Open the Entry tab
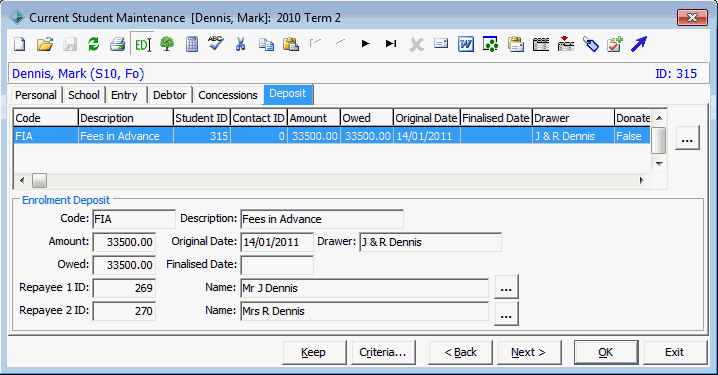 (x=124, y=95)
